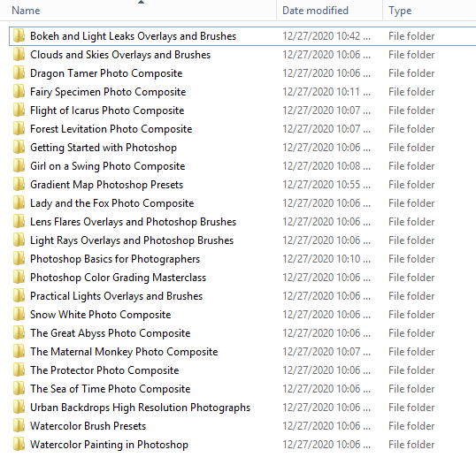Click the Watercolor Brush Presets folder icon
476x465 pixels.
pos(19,425)
